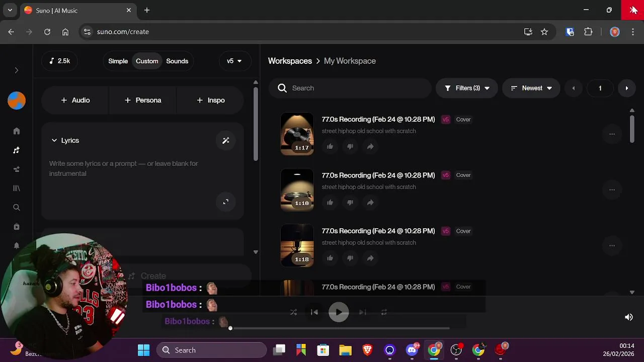Click the + Audio button

pyautogui.click(x=75, y=100)
